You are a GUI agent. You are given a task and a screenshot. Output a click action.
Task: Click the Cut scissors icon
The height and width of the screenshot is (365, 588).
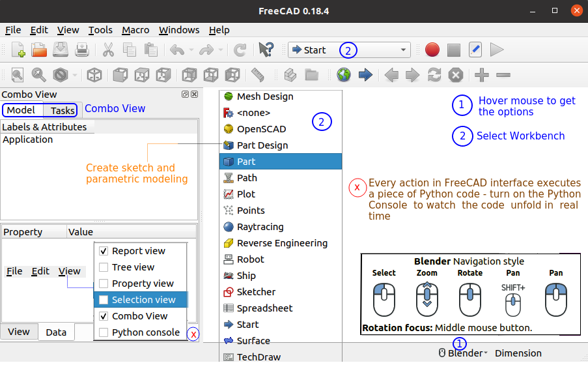108,50
